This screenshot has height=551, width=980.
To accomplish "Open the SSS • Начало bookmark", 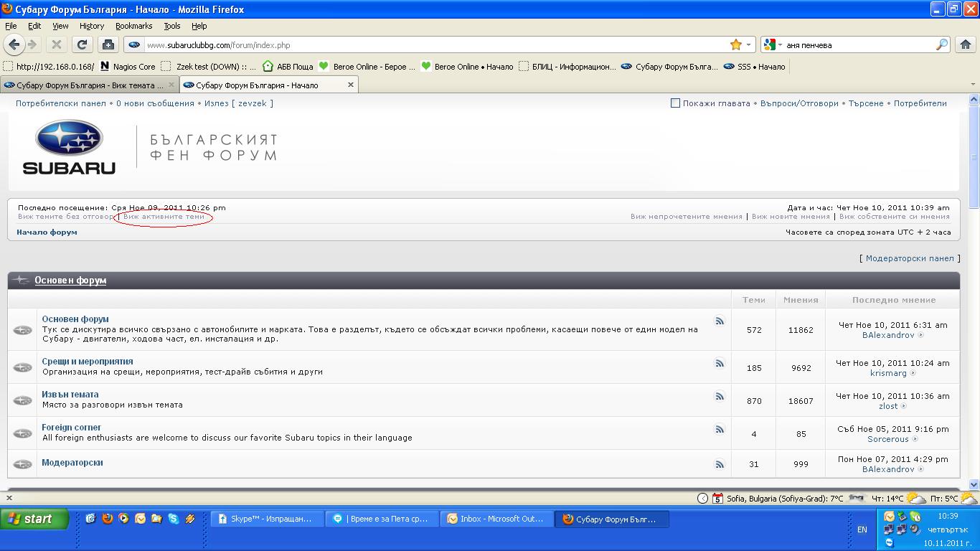I will 754,67.
